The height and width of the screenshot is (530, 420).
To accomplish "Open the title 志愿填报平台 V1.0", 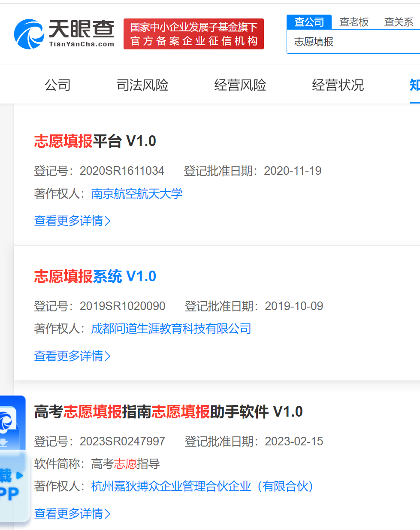I will pyautogui.click(x=95, y=141).
